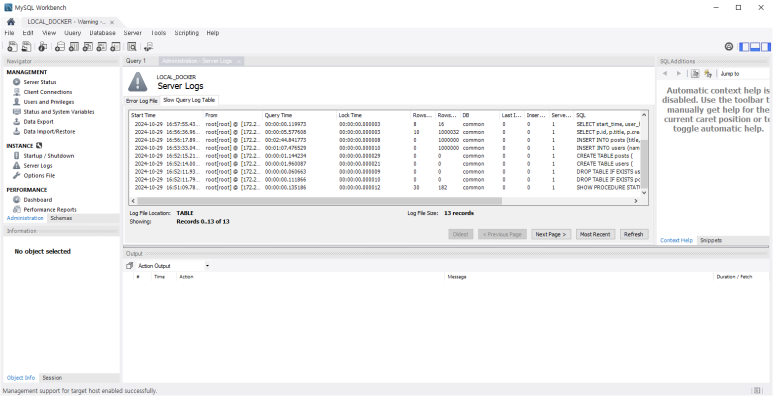773x396 pixels.
Task: Close the Administration - Server Logs tab
Action: point(239,61)
